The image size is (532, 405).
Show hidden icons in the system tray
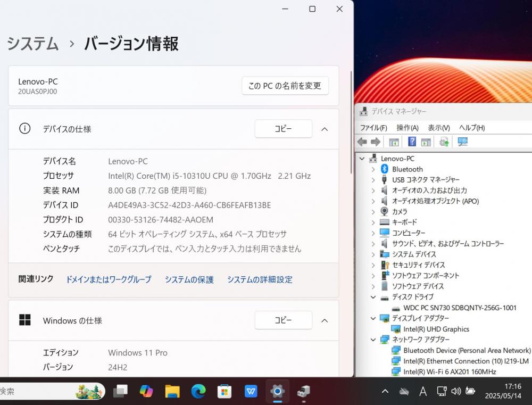pyautogui.click(x=385, y=391)
